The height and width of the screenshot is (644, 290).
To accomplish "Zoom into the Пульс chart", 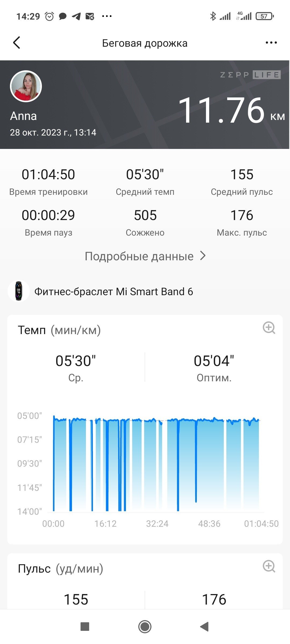I will pyautogui.click(x=269, y=566).
